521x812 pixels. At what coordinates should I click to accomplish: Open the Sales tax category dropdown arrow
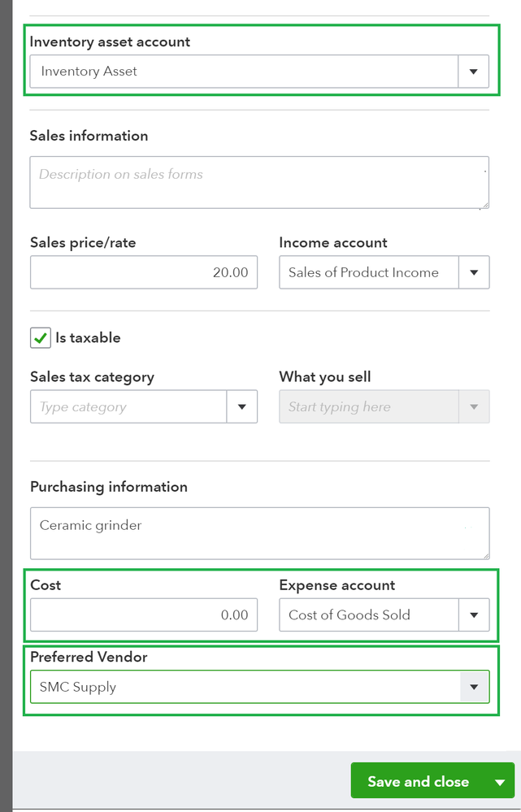pyautogui.click(x=241, y=407)
